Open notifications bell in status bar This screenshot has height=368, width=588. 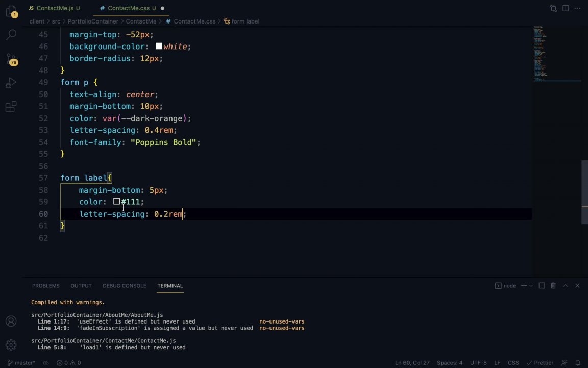(577, 363)
